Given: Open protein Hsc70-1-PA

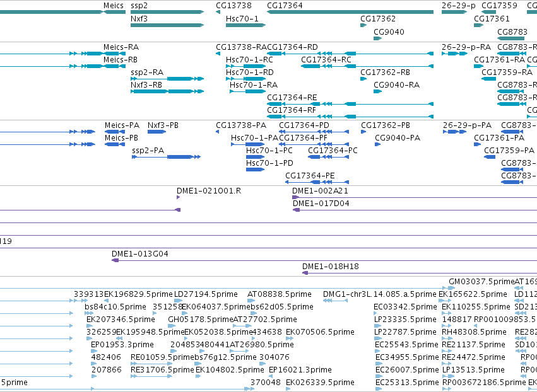Looking at the screenshot, I should 254,138.
